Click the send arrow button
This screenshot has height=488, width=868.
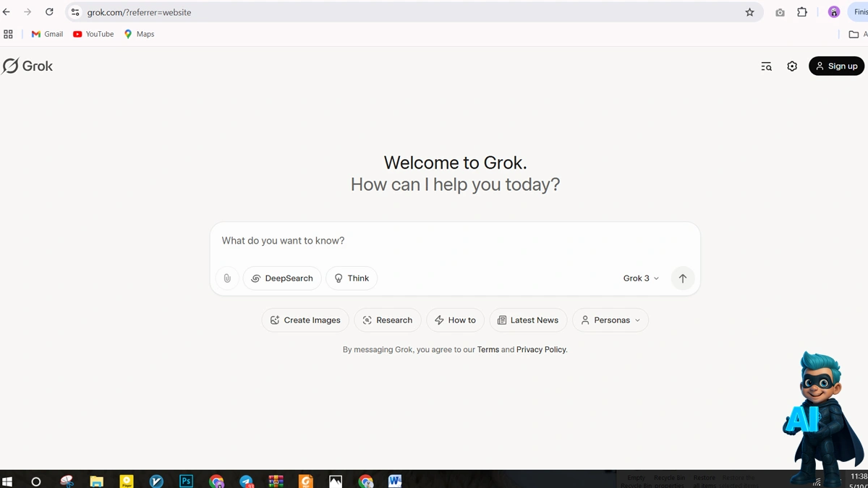(683, 278)
